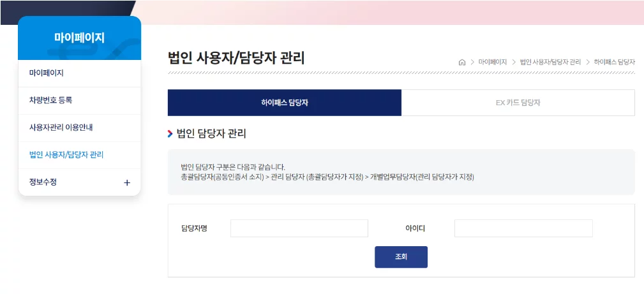Click the 담당자명 field label
644x294 pixels.
194,228
